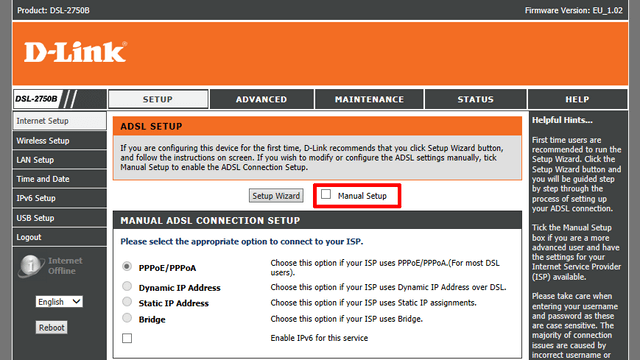Open the STATUS tab
This screenshot has height=360, width=640.
coord(476,99)
